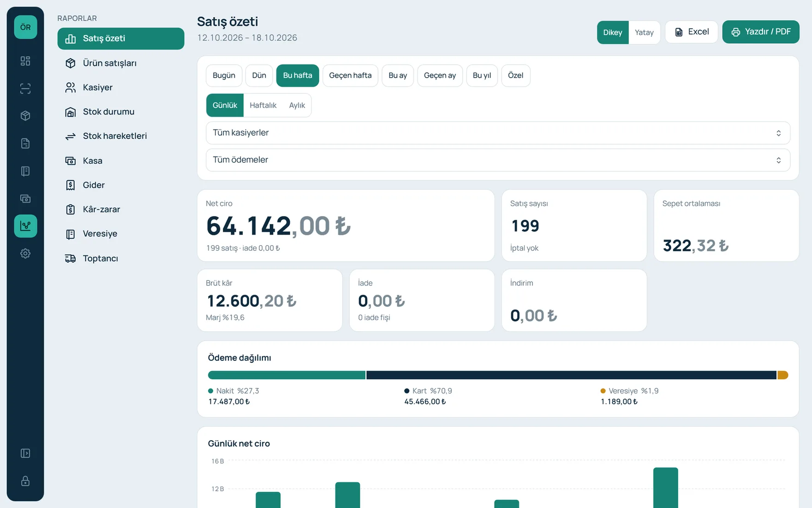Open the dashboard grid icon in the dark rail
Viewport: 812px width, 508px height.
coord(25,61)
